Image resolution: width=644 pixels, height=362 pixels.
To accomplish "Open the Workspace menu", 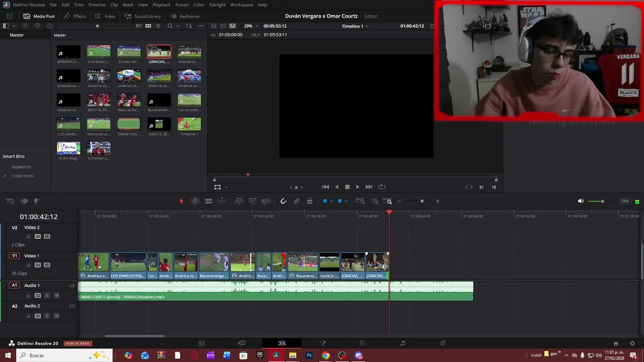I will pos(242,5).
